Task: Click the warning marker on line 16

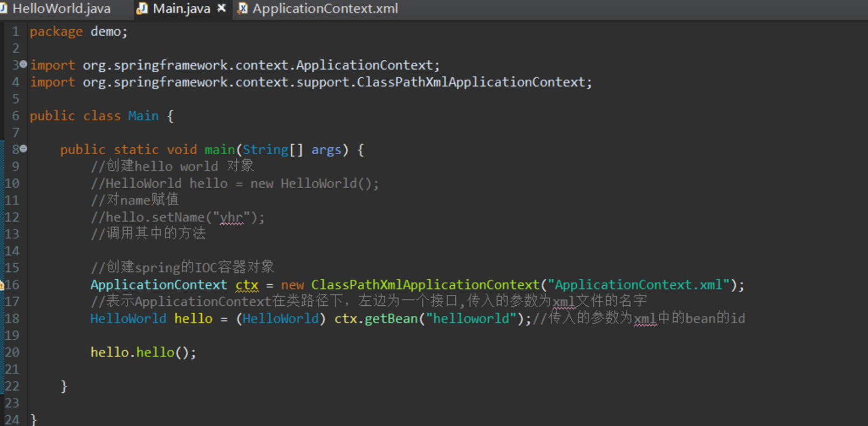Action: [x=2, y=285]
